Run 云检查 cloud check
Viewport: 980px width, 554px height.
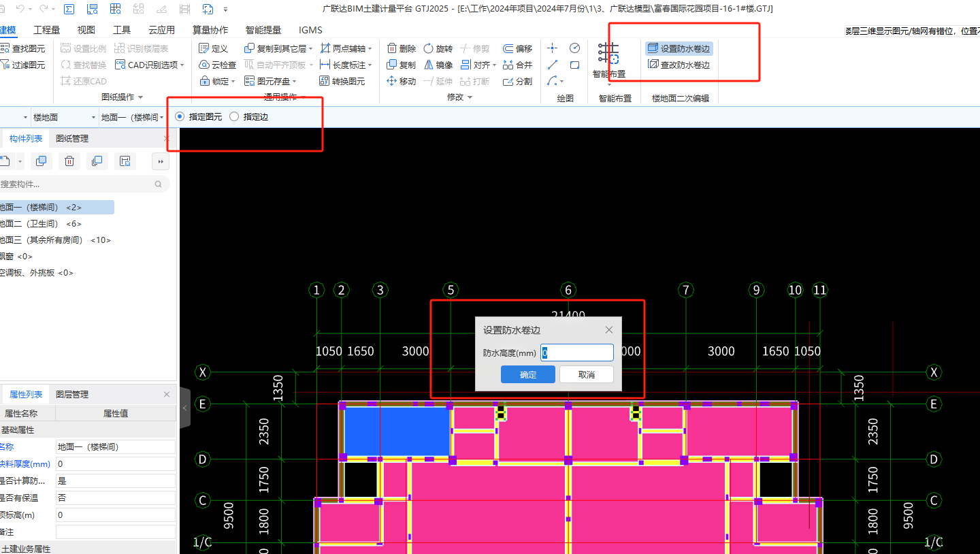tap(217, 65)
